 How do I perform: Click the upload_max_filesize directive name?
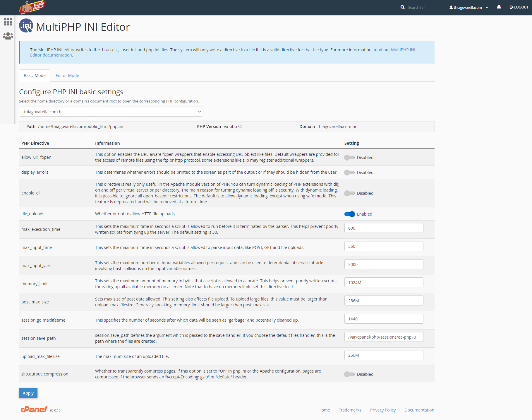(40, 356)
